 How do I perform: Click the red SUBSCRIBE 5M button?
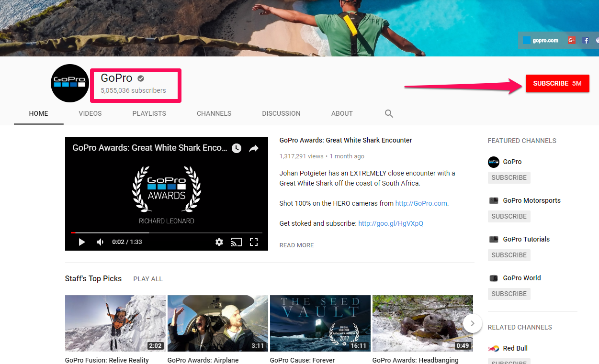(557, 83)
